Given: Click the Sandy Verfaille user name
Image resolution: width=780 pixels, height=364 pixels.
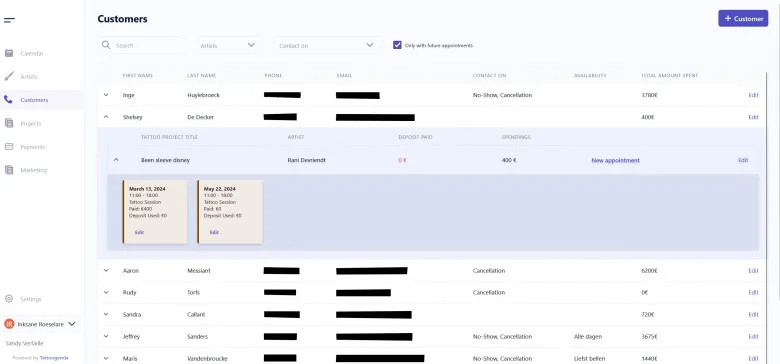Looking at the screenshot, I should point(23,343).
